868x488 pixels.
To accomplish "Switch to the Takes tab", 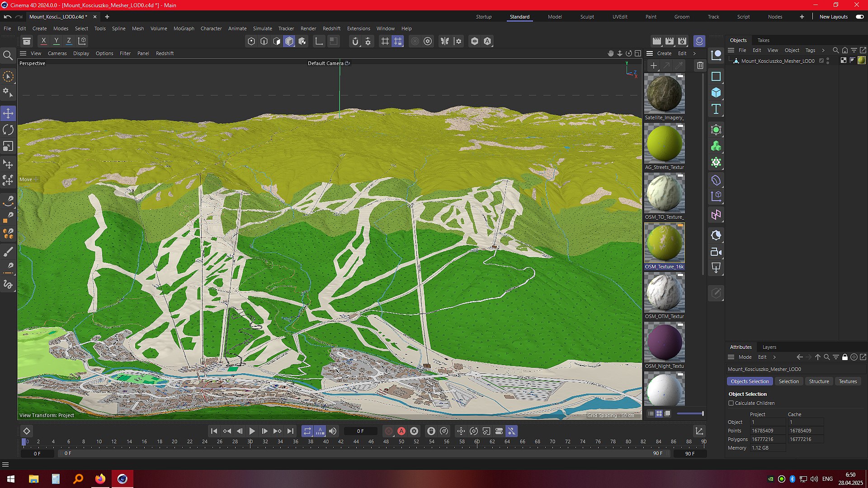I will pos(764,40).
